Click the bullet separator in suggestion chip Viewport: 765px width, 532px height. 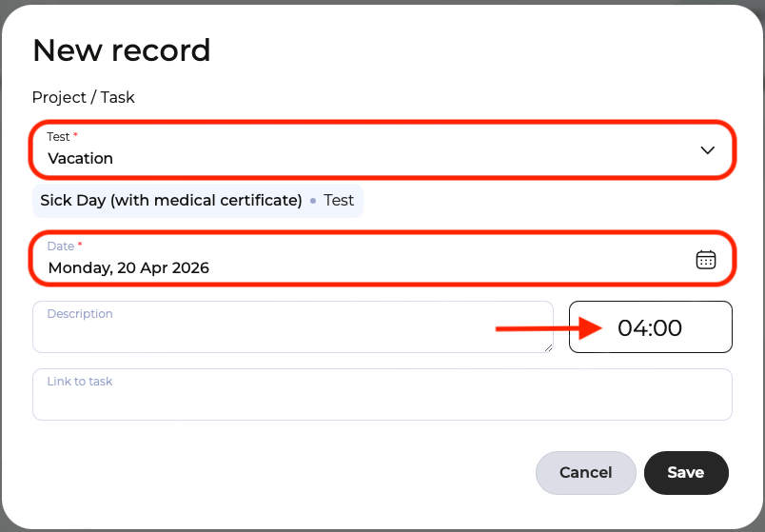313,202
